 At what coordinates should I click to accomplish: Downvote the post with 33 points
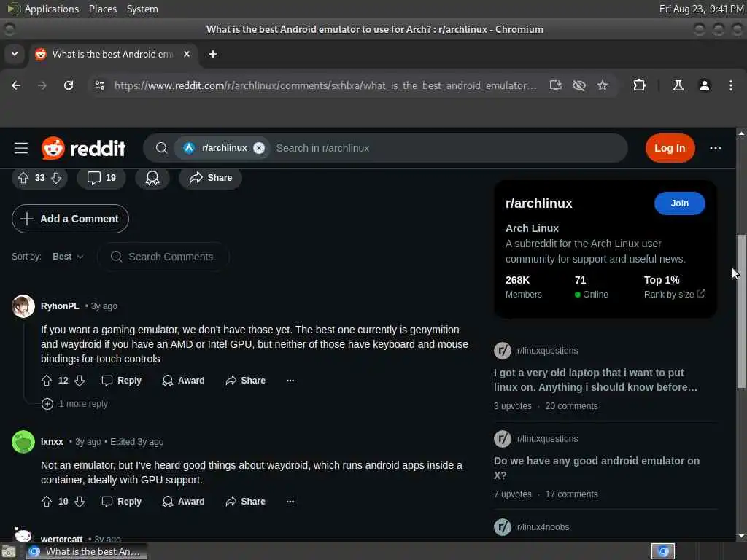pyautogui.click(x=56, y=178)
